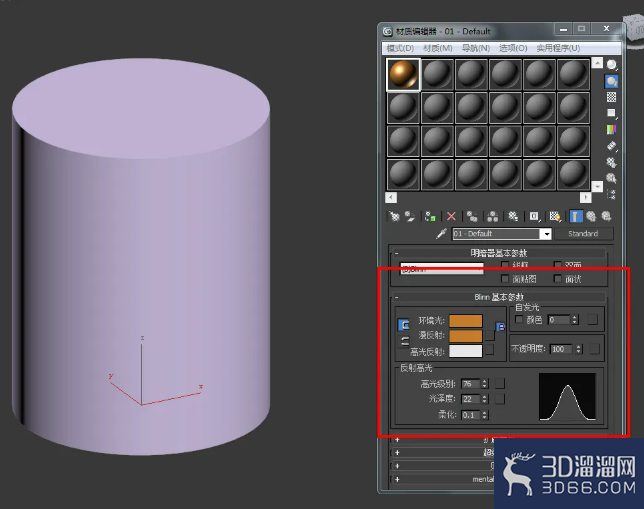Image resolution: width=644 pixels, height=509 pixels.
Task: Open the 模式(D) menu
Action: (x=400, y=48)
